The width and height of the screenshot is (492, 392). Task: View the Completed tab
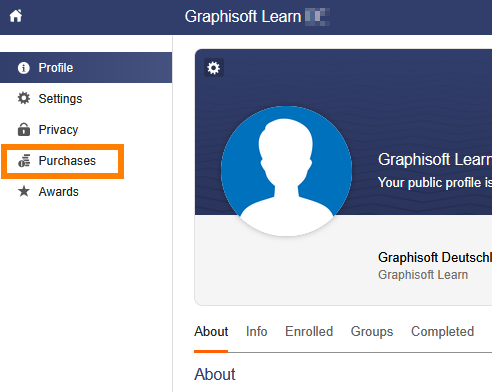point(442,331)
